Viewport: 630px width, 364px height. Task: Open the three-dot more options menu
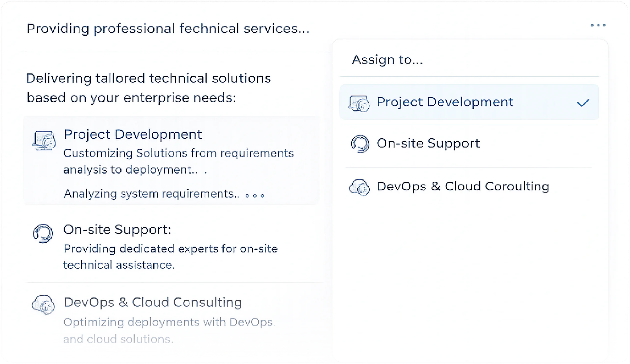click(x=598, y=25)
